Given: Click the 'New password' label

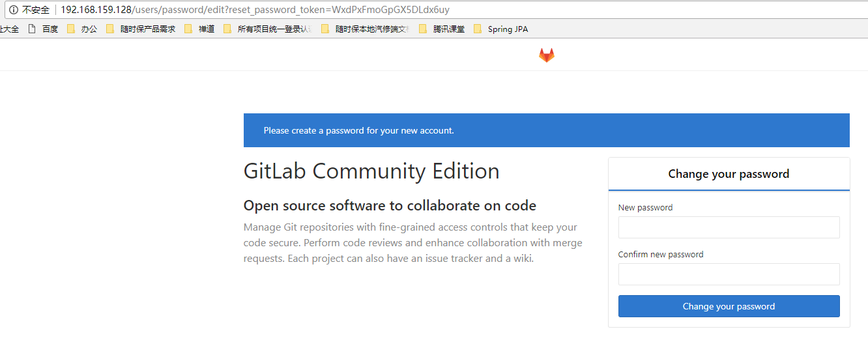Looking at the screenshot, I should [x=645, y=207].
